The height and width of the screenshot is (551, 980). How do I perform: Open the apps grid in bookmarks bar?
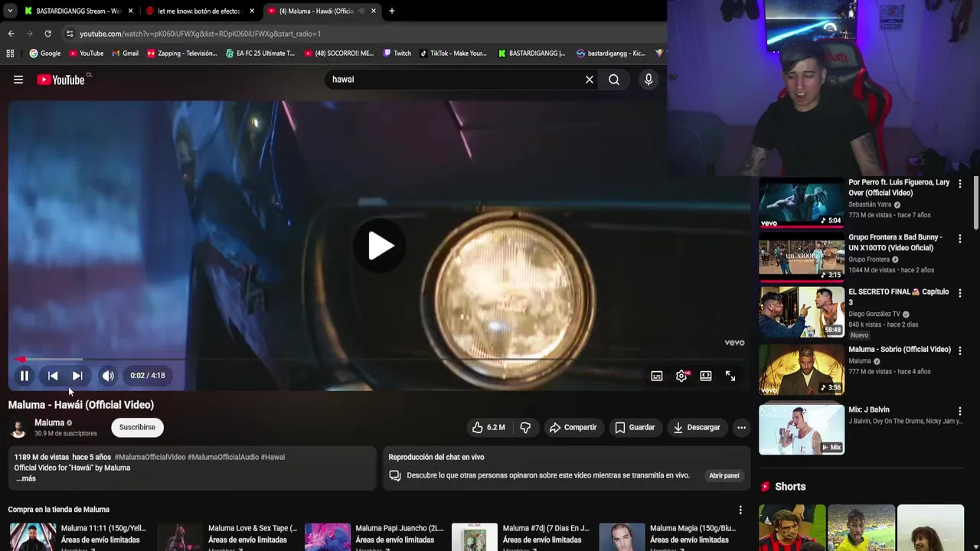pyautogui.click(x=10, y=54)
